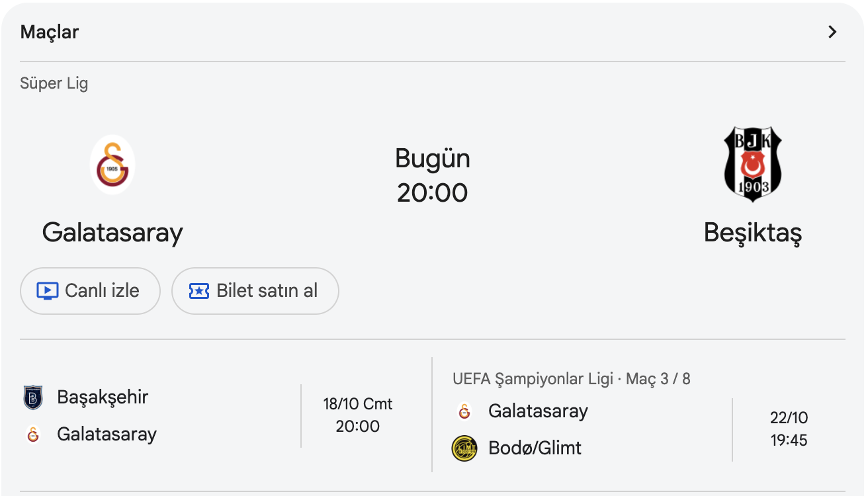Select the Süper Lig league label
868x496 pixels.
tap(54, 83)
